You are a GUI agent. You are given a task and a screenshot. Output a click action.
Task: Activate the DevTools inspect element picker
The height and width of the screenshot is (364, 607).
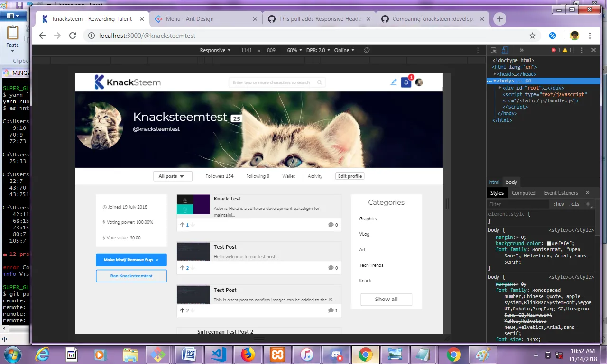point(494,50)
